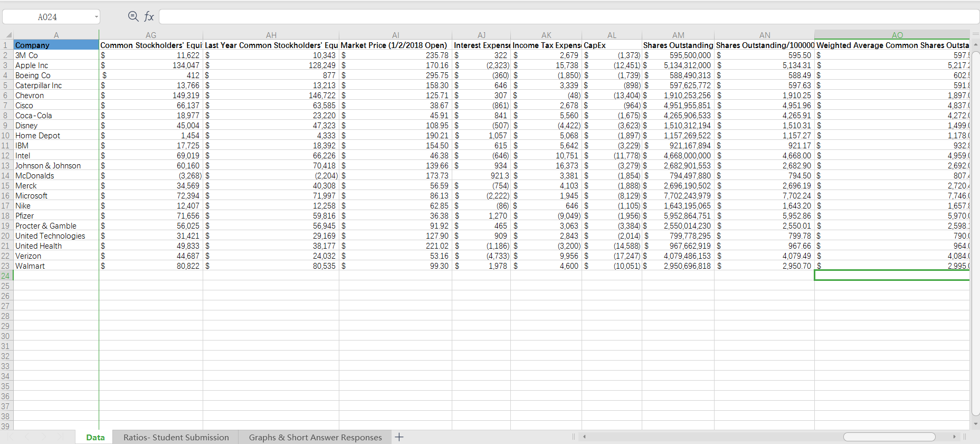Select the Apple Inc company cell
Screen dimensions: 980x444
(x=56, y=65)
